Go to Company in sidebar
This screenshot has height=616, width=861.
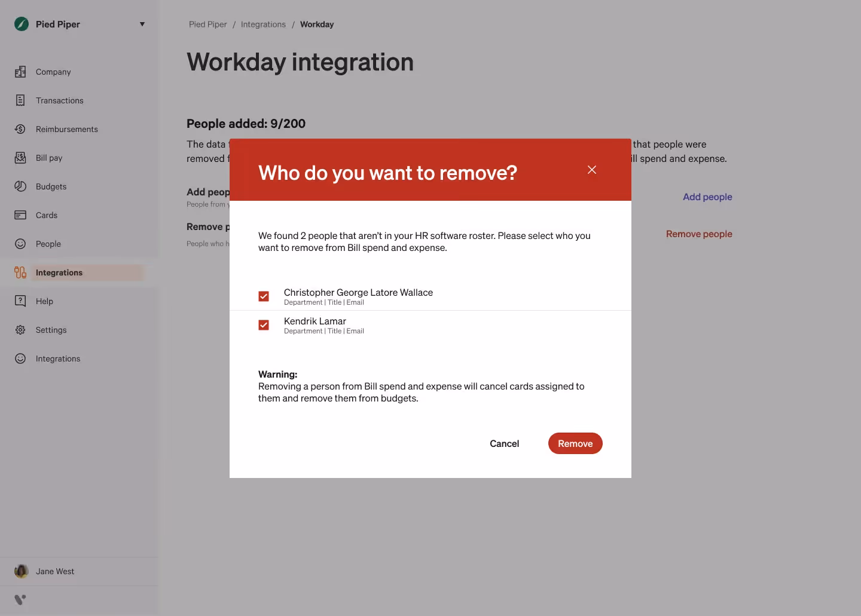coord(53,72)
